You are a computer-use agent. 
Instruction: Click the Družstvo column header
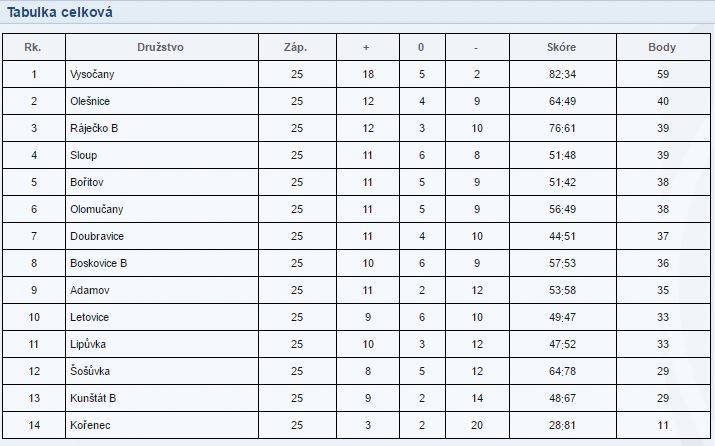pos(161,47)
